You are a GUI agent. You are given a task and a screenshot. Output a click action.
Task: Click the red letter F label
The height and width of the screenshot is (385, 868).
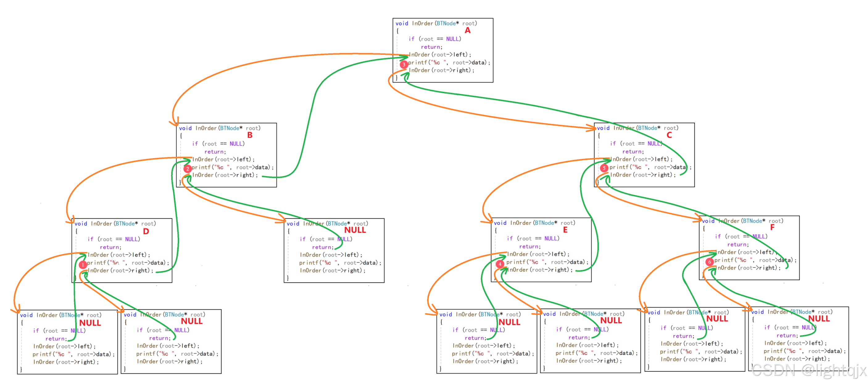point(772,228)
